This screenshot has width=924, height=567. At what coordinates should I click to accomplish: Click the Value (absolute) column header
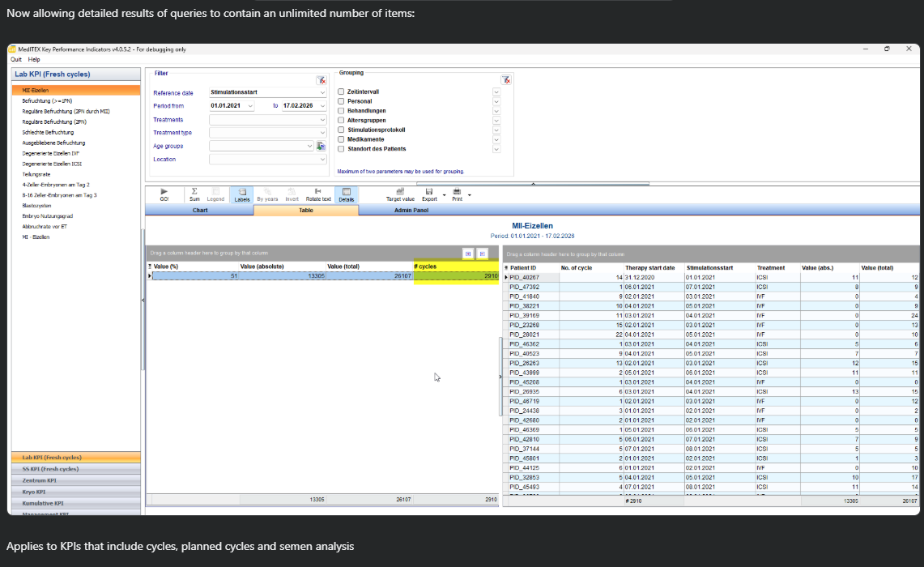click(282, 266)
